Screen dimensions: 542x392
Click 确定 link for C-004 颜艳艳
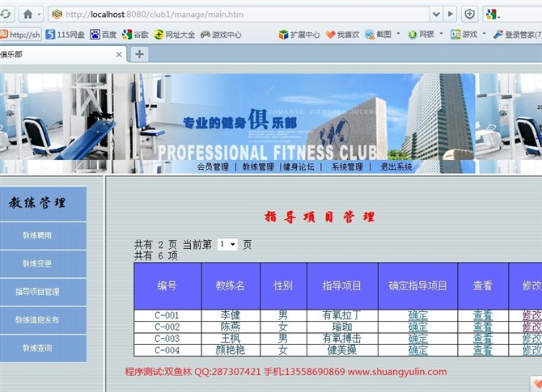(418, 350)
